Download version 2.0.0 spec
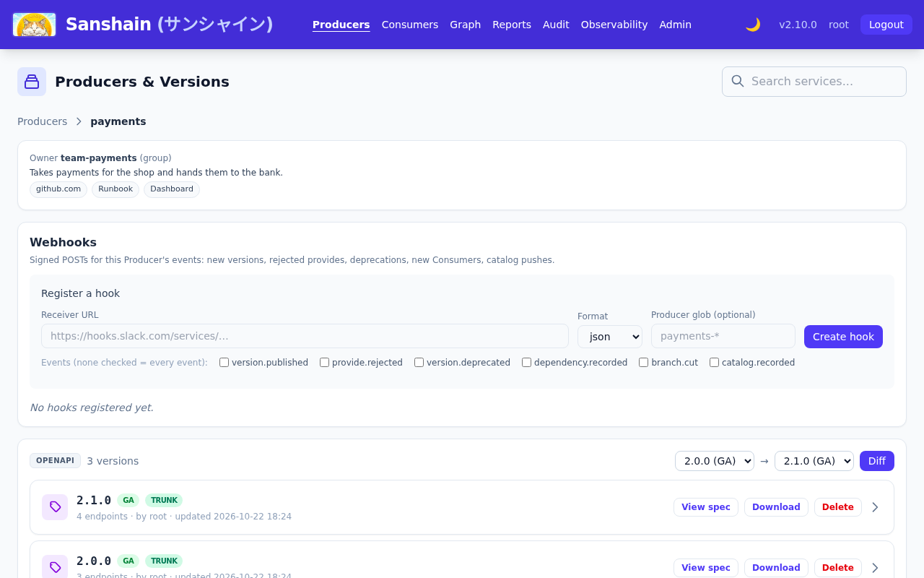 point(776,568)
